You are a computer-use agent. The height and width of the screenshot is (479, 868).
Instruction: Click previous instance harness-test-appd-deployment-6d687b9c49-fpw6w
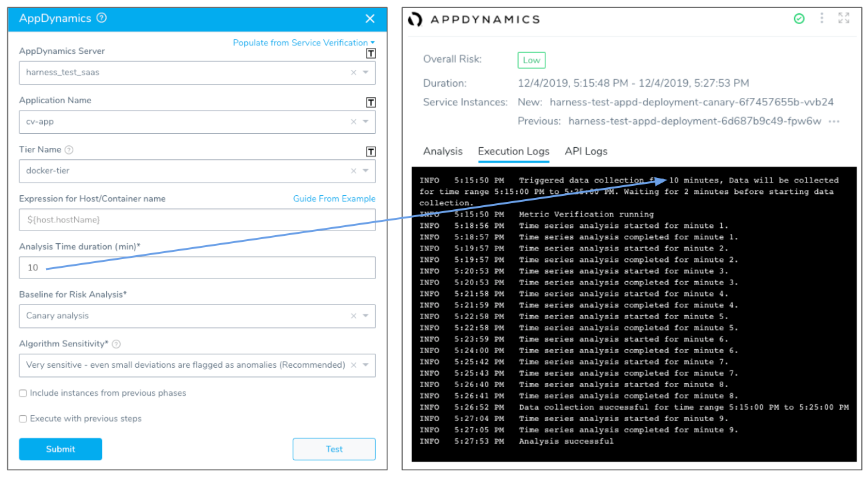pos(695,121)
